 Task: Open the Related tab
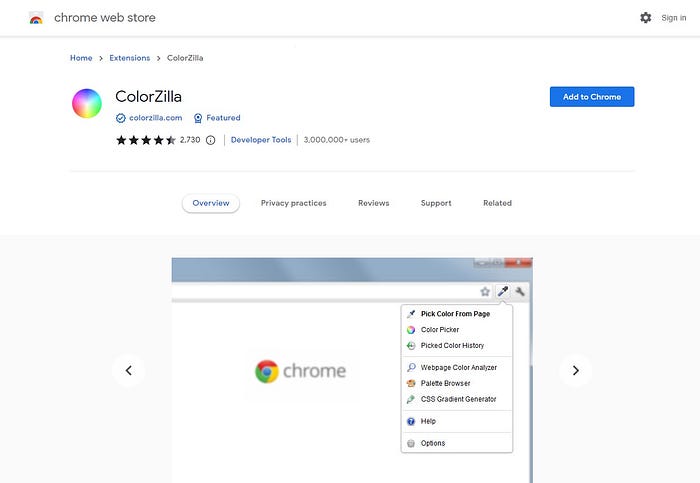point(497,203)
